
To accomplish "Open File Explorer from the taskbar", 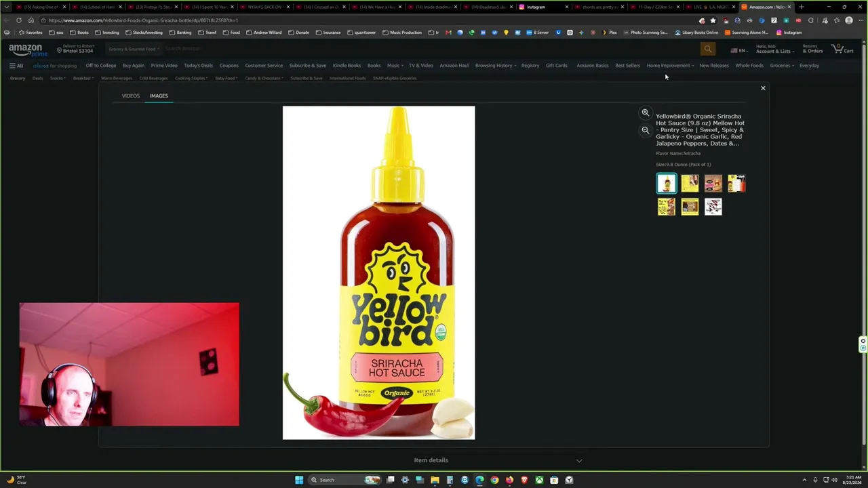I will click(x=435, y=480).
